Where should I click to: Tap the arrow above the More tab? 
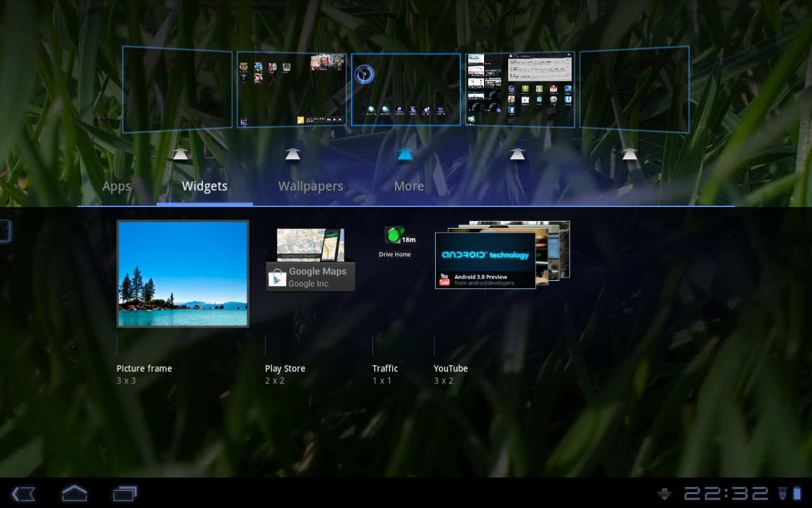(405, 153)
